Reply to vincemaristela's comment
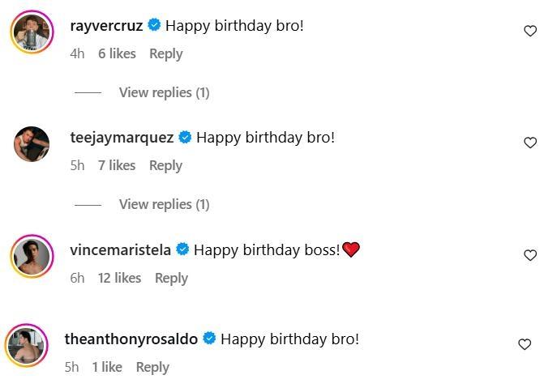The height and width of the screenshot is (392, 544). (171, 278)
